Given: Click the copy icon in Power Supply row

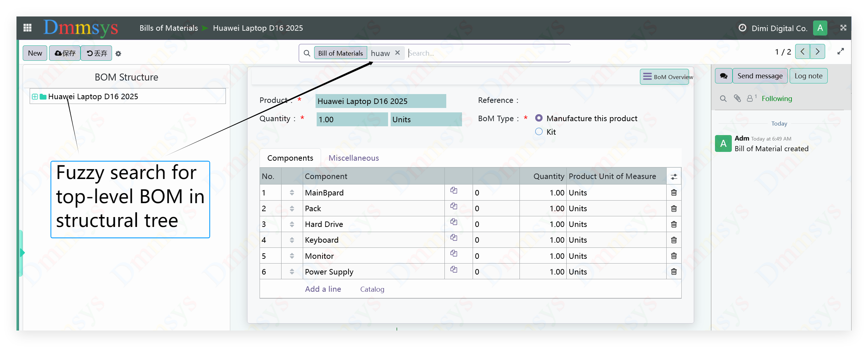Looking at the screenshot, I should tap(454, 269).
